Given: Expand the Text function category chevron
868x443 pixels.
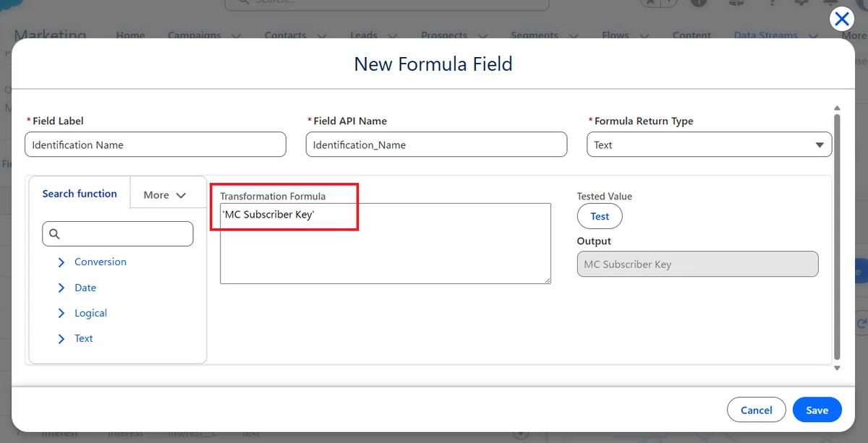Looking at the screenshot, I should point(61,338).
